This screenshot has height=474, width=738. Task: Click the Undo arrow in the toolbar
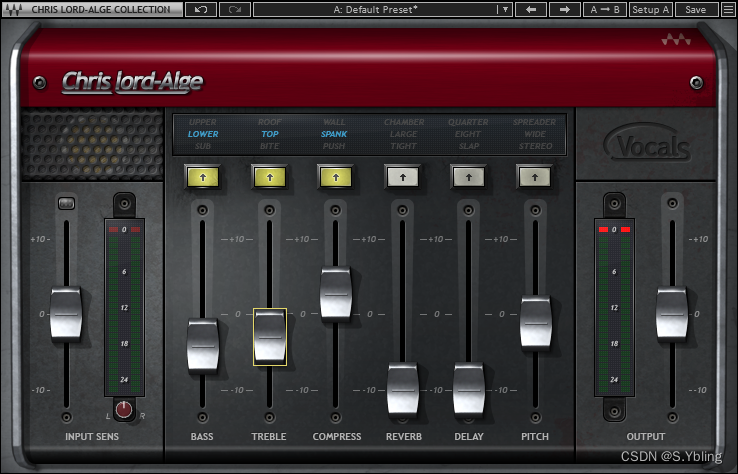201,9
